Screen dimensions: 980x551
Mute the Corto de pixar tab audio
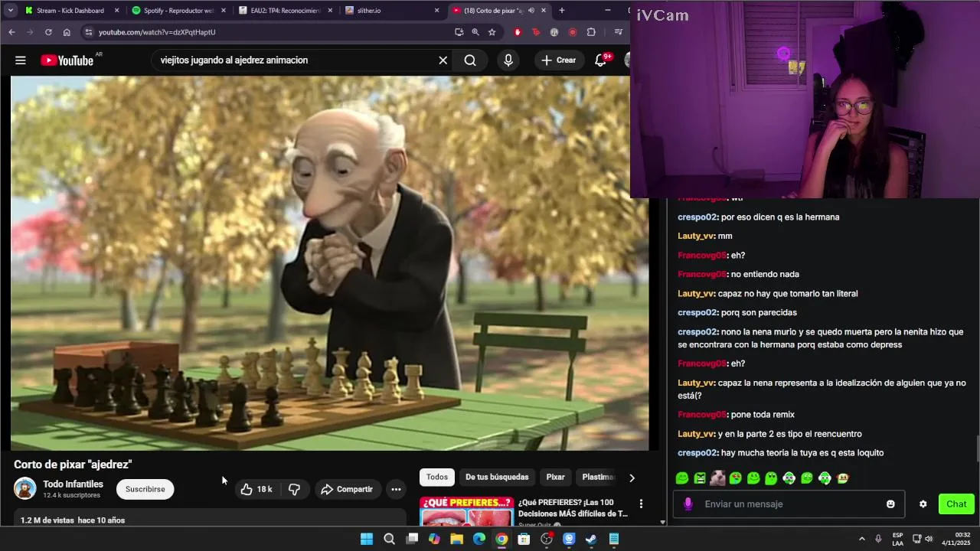(x=531, y=11)
